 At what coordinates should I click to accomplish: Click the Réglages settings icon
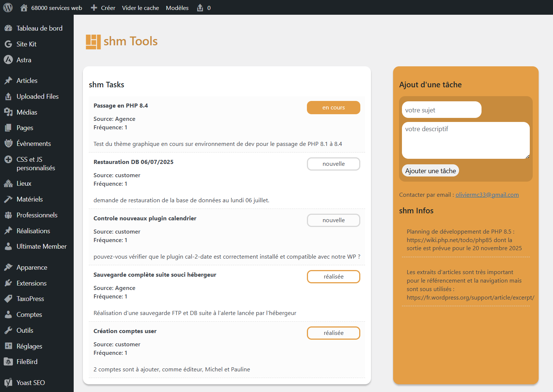pos(8,346)
